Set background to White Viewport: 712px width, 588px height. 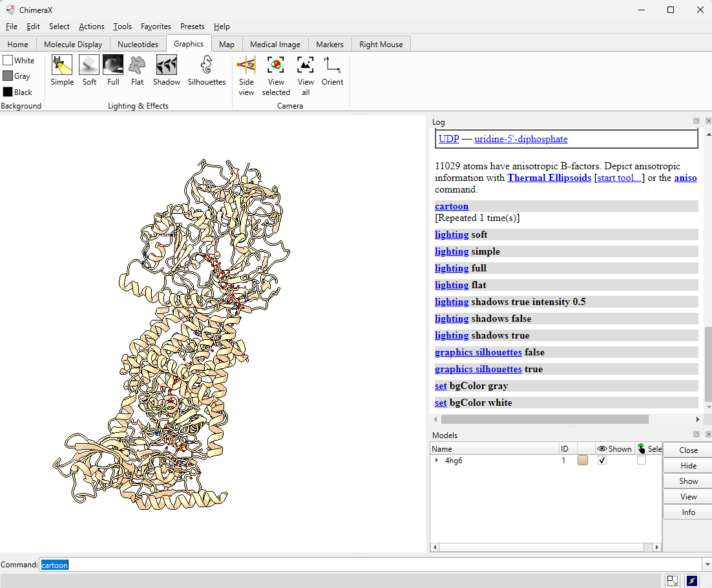pos(19,60)
